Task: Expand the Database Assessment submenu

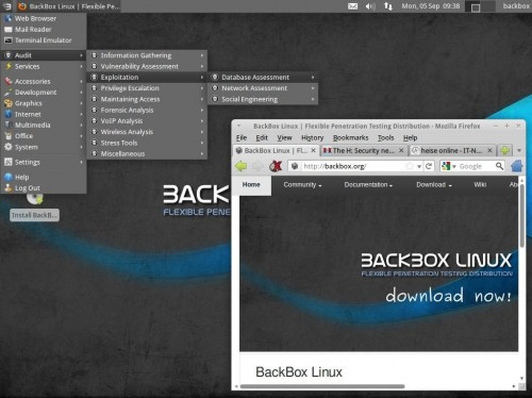Action: [263, 77]
